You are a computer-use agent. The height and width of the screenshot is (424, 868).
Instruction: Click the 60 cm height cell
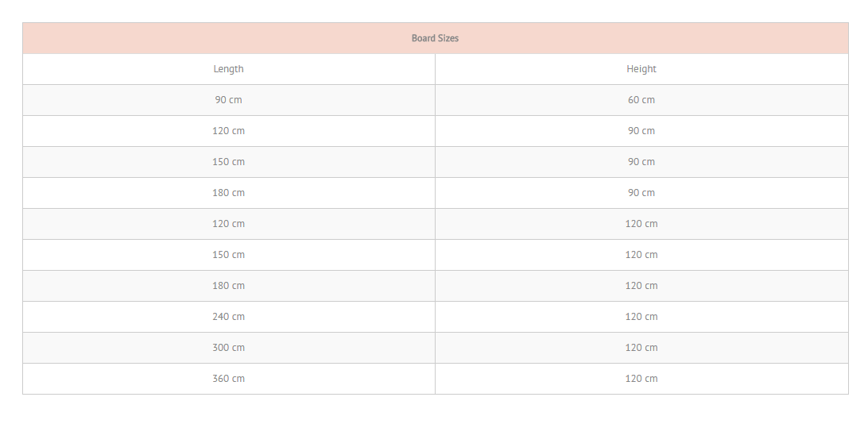click(x=641, y=100)
